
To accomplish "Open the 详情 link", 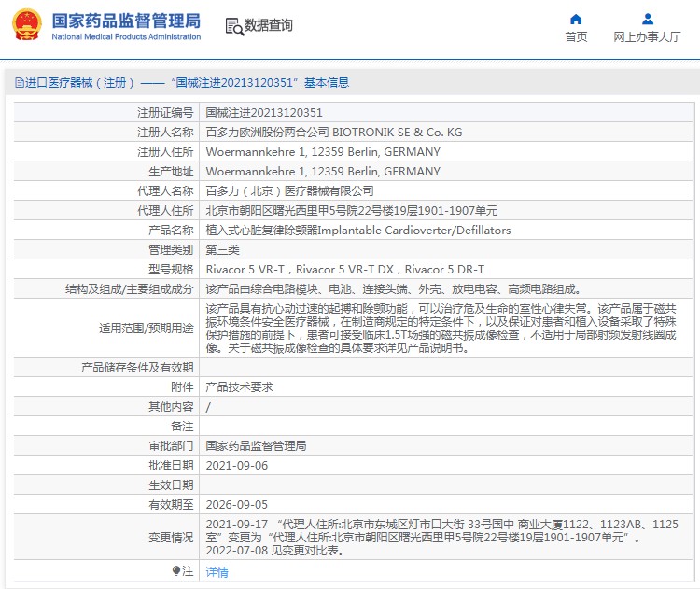I will [217, 571].
